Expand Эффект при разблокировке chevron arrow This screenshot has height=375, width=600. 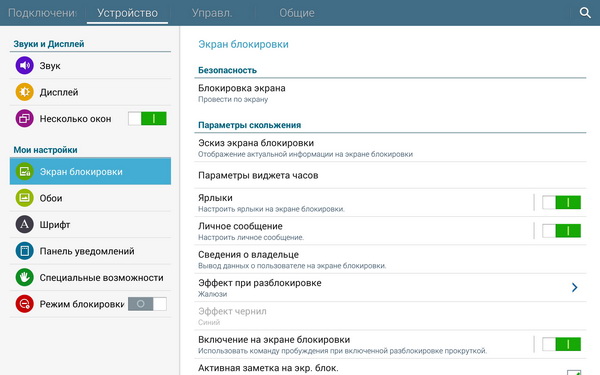click(x=574, y=287)
